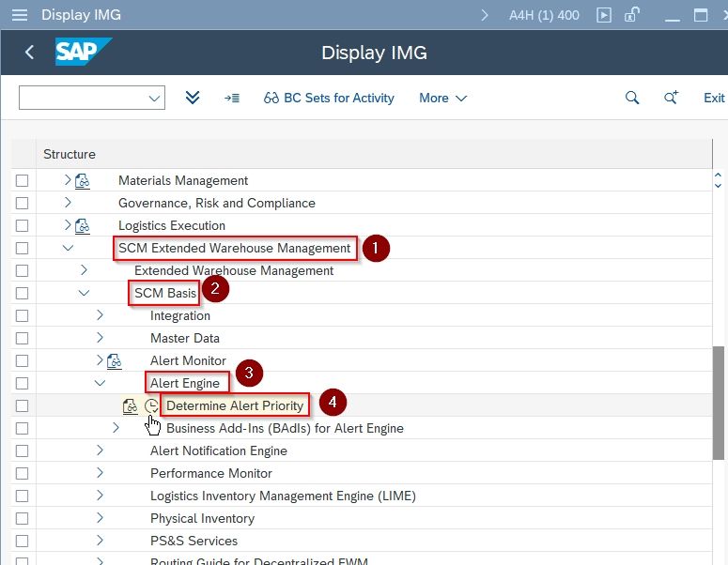Click the play-box icon in title bar
Viewport: 728px width, 565px height.
coord(604,15)
